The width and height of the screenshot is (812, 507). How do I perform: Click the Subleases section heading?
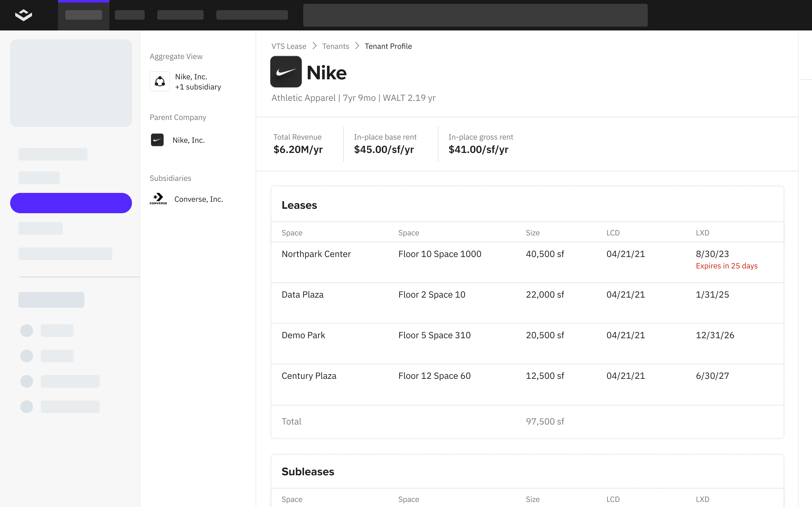308,471
